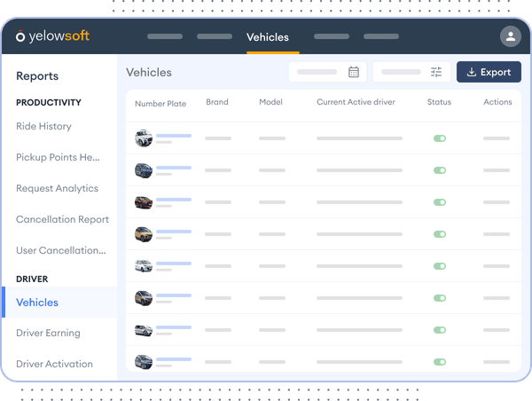Screen dimensions: 532x401
Task: Click the yelowsoft logo
Action: pos(52,36)
